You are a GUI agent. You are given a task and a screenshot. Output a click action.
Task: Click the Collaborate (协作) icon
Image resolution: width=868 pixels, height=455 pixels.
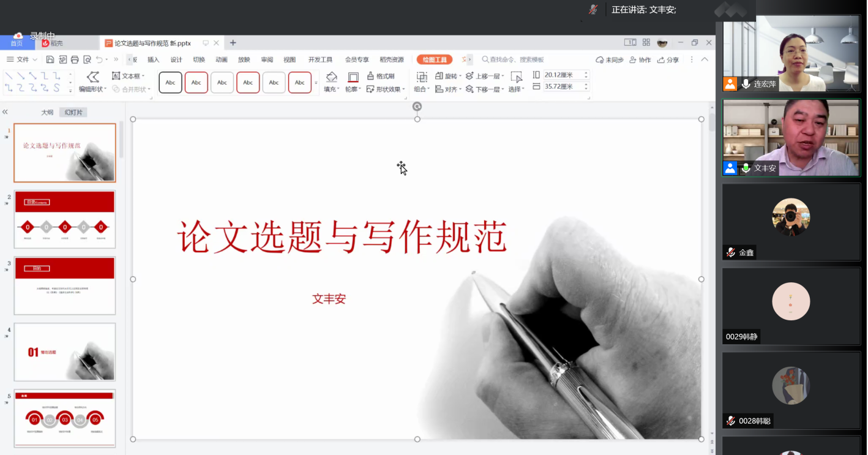pyautogui.click(x=634, y=59)
